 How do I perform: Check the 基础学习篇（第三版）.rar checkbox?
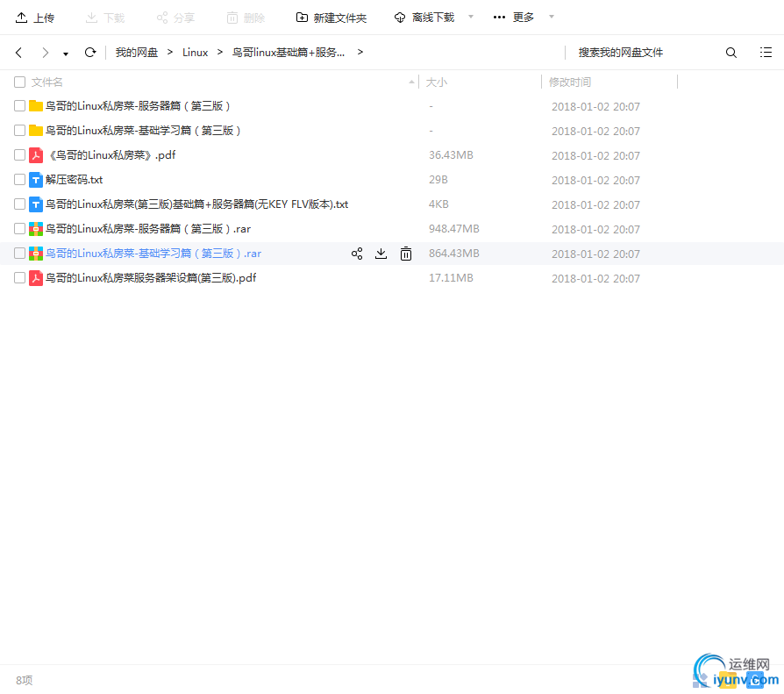[x=19, y=253]
